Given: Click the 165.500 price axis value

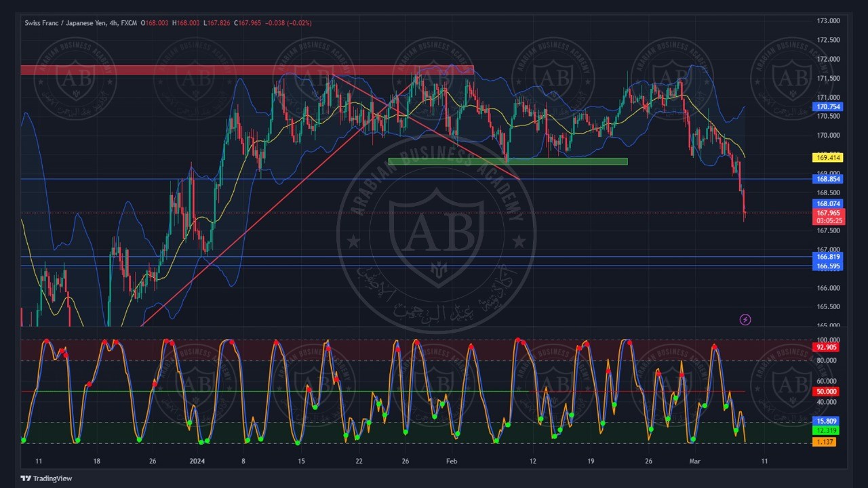Looking at the screenshot, I should [x=829, y=307].
